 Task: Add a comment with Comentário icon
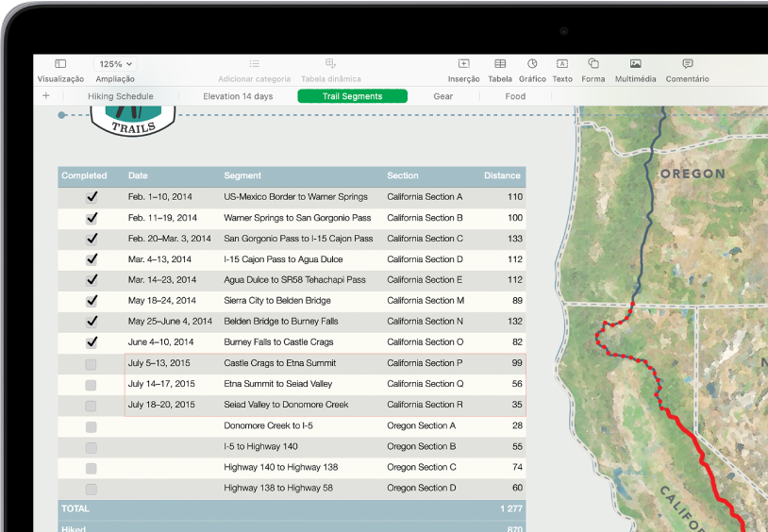pyautogui.click(x=687, y=64)
